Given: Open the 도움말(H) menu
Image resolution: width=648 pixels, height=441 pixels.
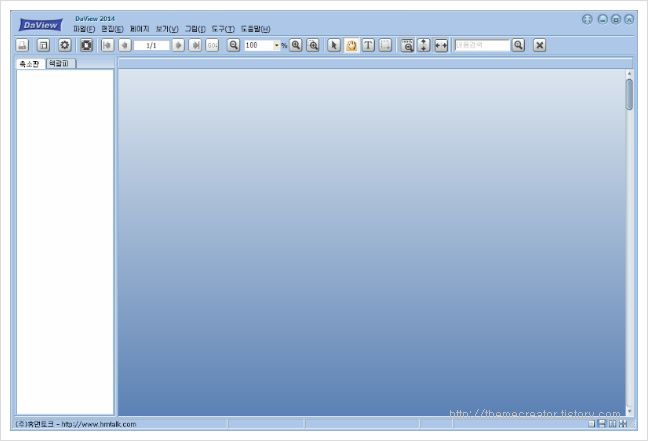Looking at the screenshot, I should [x=255, y=29].
